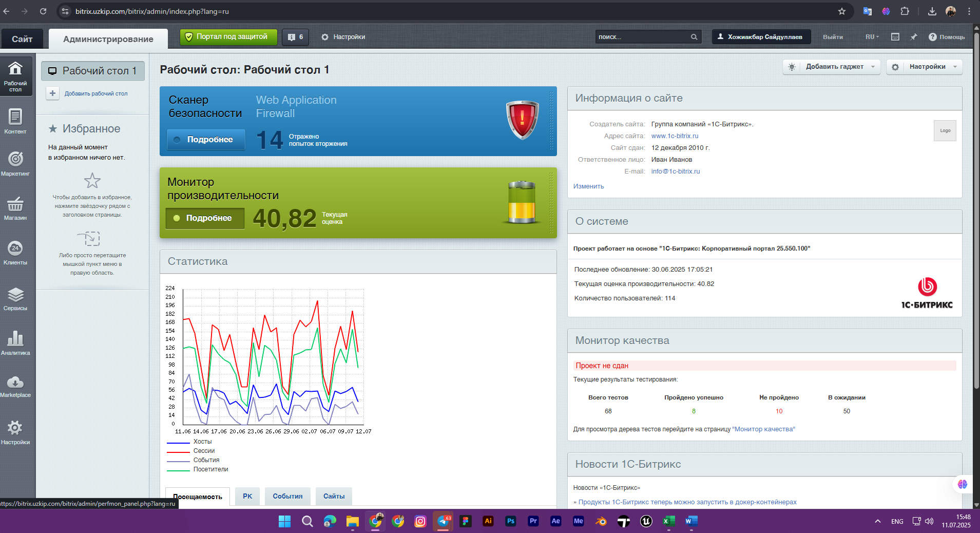Select the РК statistics tab
980x533 pixels.
tap(247, 497)
